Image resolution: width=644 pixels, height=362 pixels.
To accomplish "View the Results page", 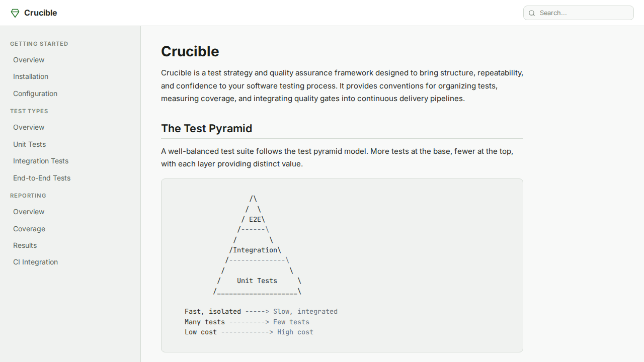I will click(x=25, y=245).
